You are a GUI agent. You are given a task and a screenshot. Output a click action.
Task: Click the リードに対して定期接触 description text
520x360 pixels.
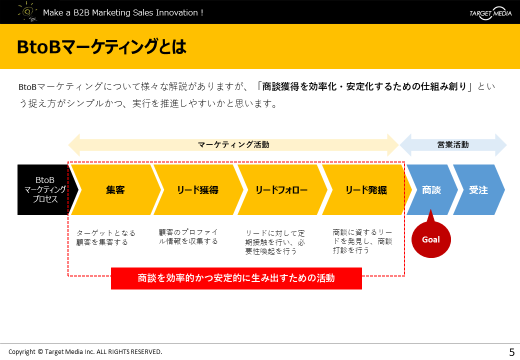coord(275,242)
